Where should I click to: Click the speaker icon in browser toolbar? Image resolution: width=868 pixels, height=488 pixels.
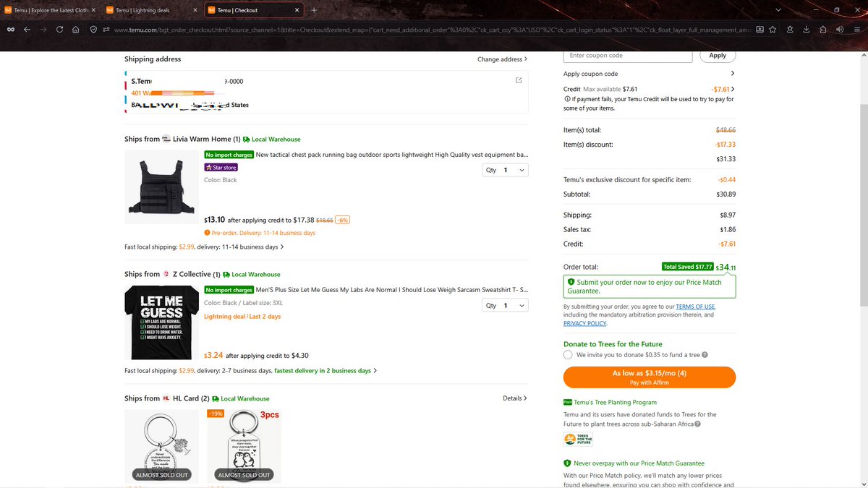(x=840, y=30)
